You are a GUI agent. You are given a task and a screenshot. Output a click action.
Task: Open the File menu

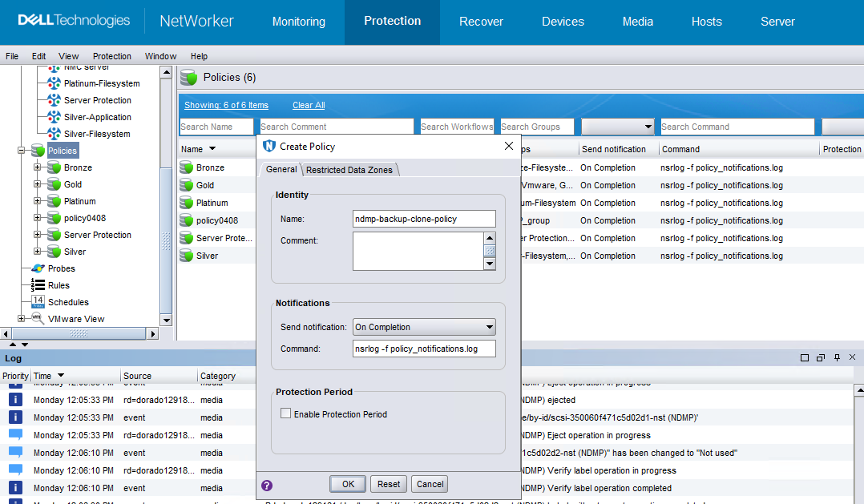pyautogui.click(x=12, y=56)
